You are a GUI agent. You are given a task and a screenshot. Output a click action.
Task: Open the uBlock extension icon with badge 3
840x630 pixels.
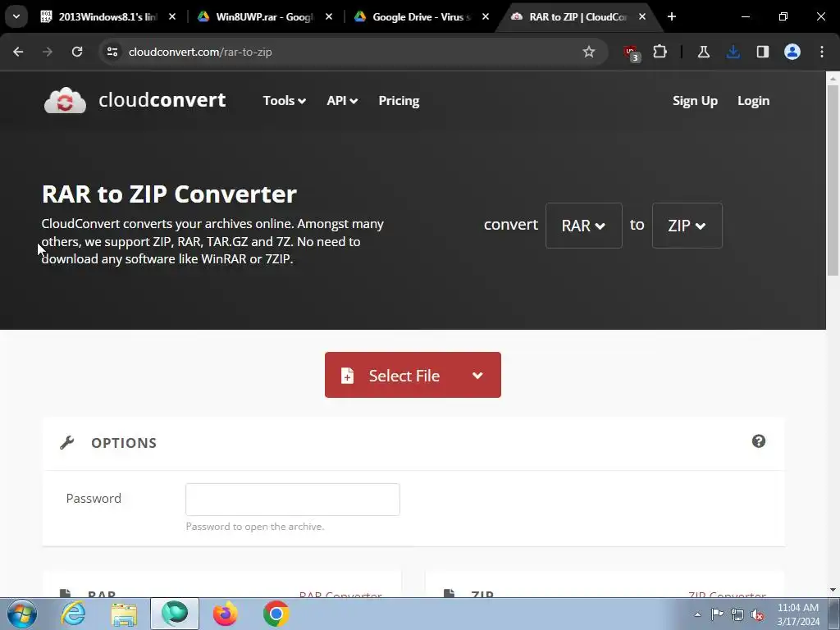tap(632, 52)
